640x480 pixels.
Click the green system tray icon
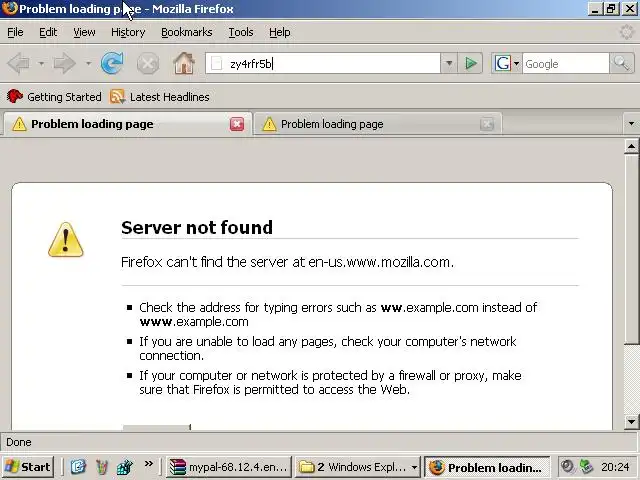[x=586, y=467]
